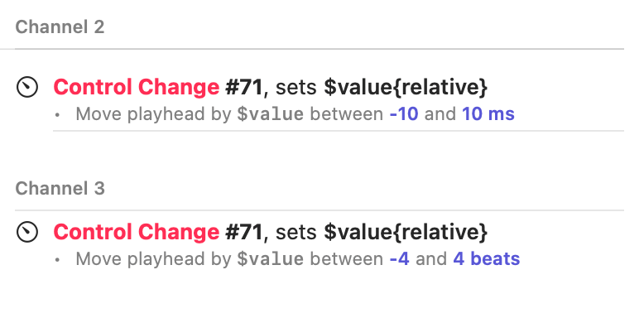
Task: Select the Channel 3 Control Change label
Action: click(137, 232)
